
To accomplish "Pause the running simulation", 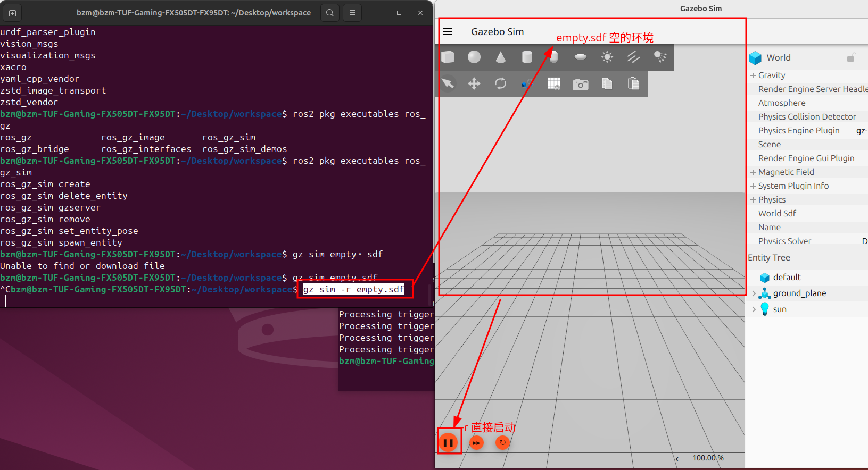I will click(x=449, y=442).
